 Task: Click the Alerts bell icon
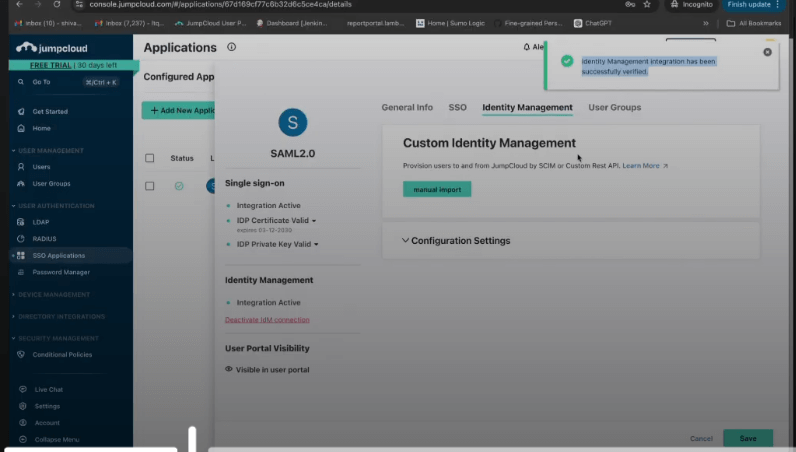pos(526,47)
